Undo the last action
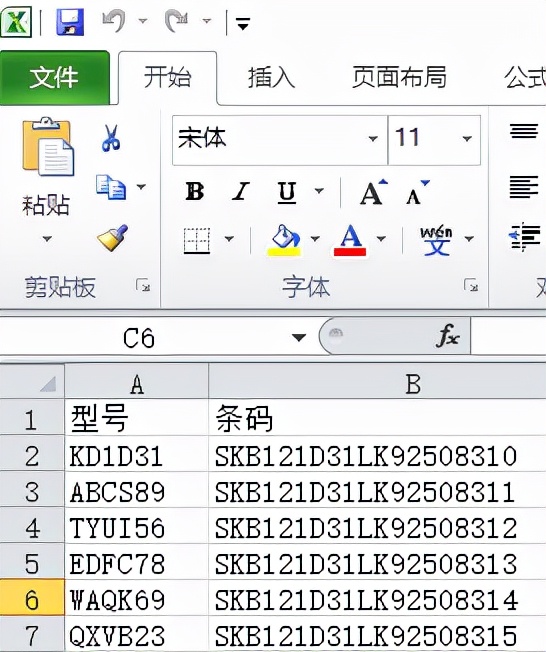The height and width of the screenshot is (652, 546). [x=114, y=21]
